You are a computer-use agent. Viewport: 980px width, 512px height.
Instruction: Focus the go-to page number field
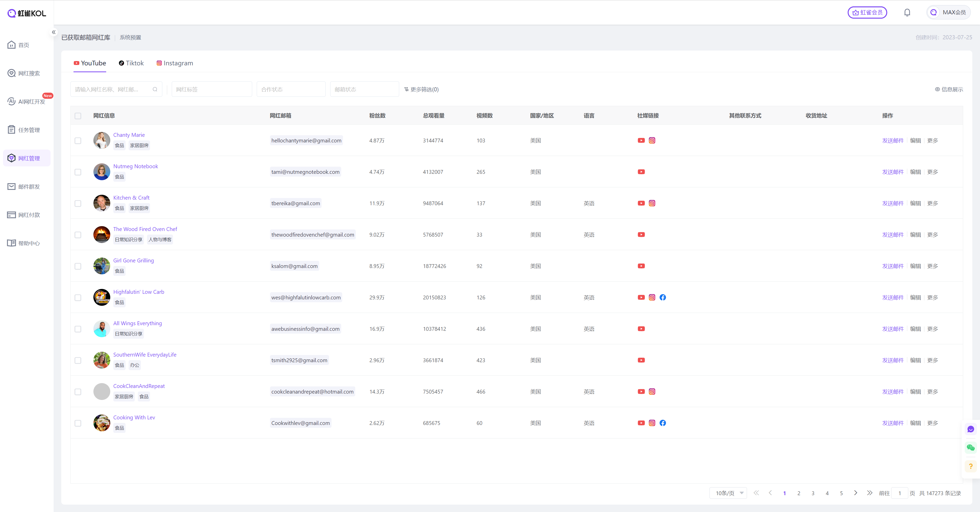pyautogui.click(x=900, y=493)
